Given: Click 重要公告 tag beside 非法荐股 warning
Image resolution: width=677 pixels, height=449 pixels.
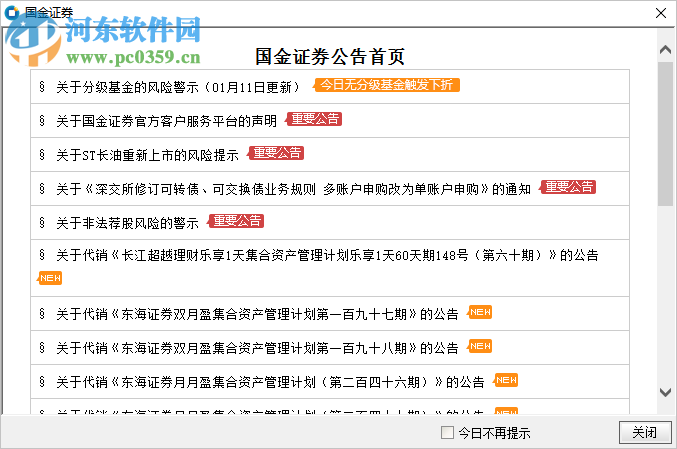Looking at the screenshot, I should pos(236,221).
